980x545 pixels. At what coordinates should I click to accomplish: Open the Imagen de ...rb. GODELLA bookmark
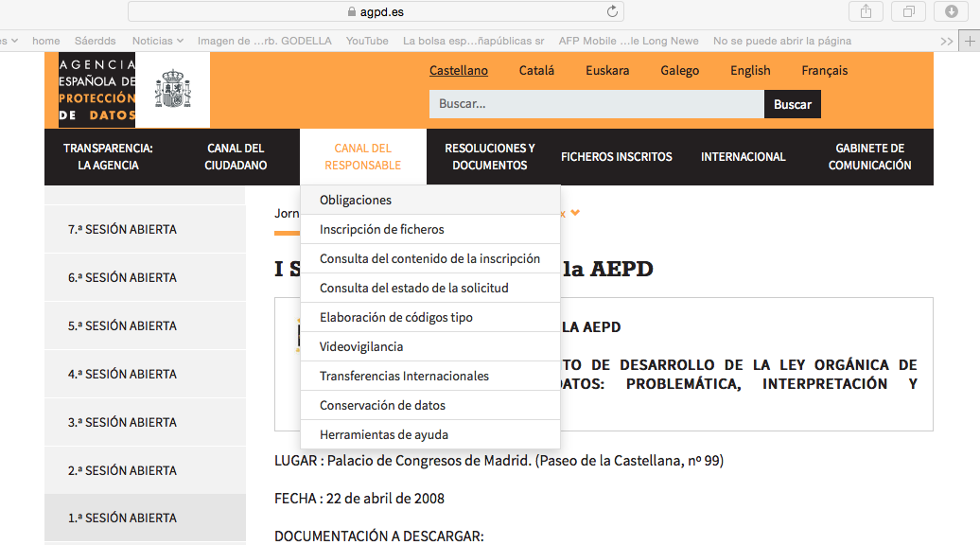coord(264,41)
